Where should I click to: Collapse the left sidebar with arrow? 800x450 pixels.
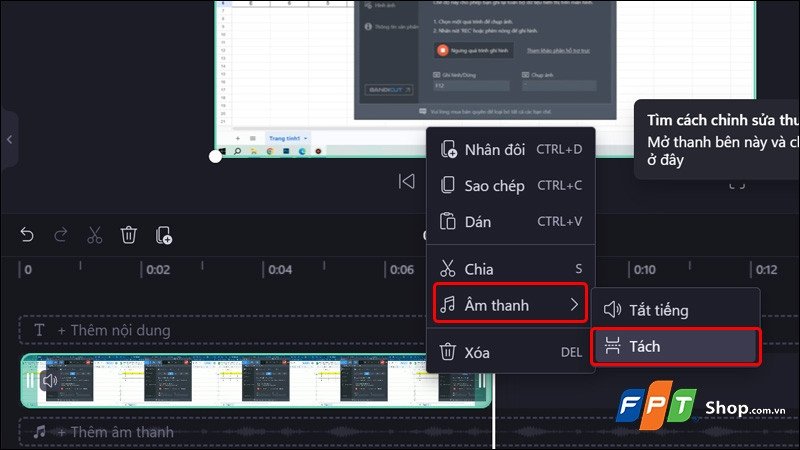coord(9,139)
